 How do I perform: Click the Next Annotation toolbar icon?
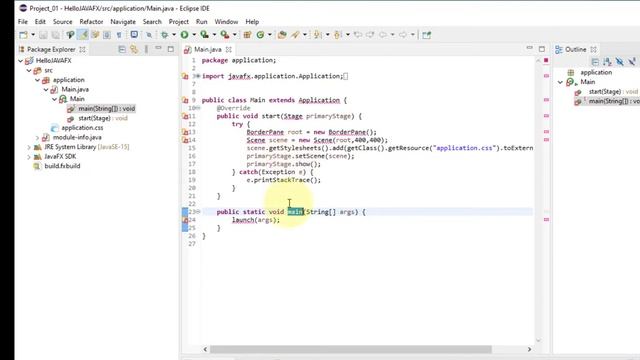pos(317,35)
